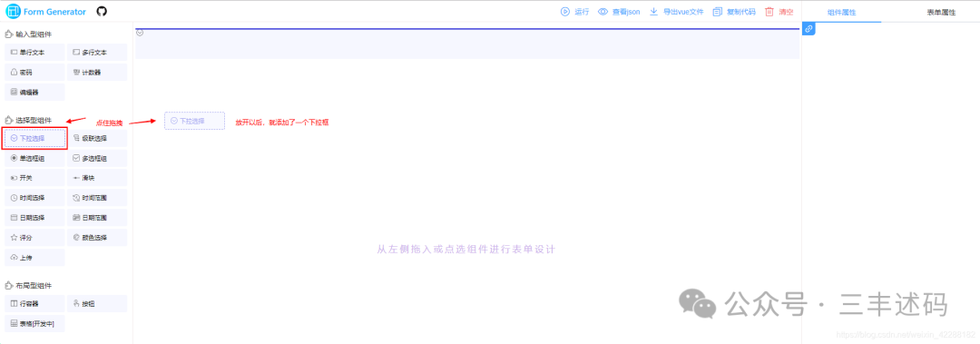Add a 单选框组 radio group component
This screenshot has width=980, height=344.
(x=35, y=158)
